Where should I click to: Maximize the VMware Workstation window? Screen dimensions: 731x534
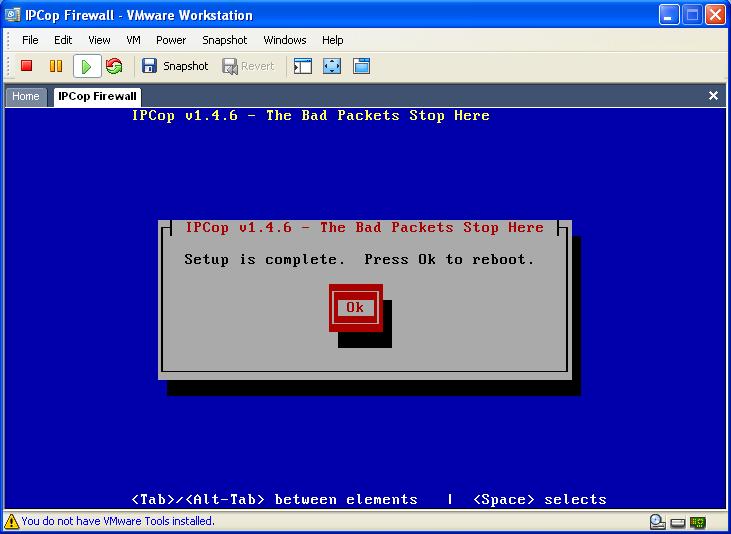[x=692, y=15]
